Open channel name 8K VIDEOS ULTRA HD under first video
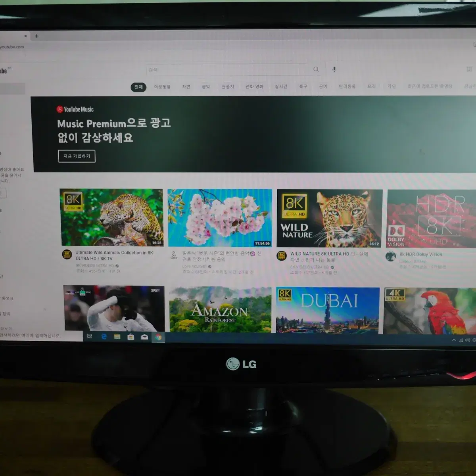Screen dimensions: 476x476 [x=95, y=266]
